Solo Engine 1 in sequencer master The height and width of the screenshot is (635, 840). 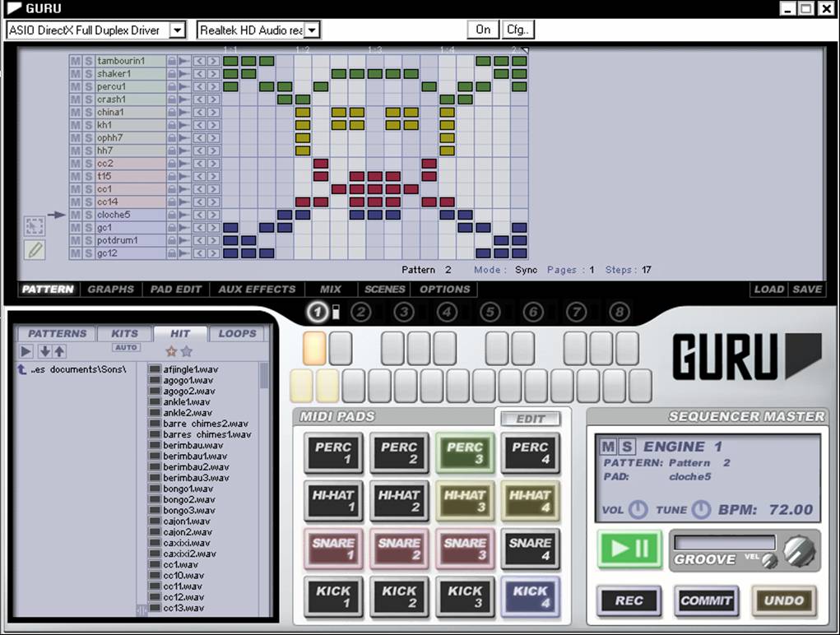coord(627,447)
